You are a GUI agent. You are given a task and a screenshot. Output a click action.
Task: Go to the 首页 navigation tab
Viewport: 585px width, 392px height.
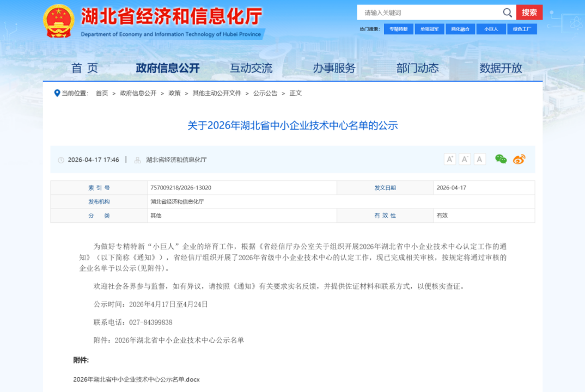[85, 68]
